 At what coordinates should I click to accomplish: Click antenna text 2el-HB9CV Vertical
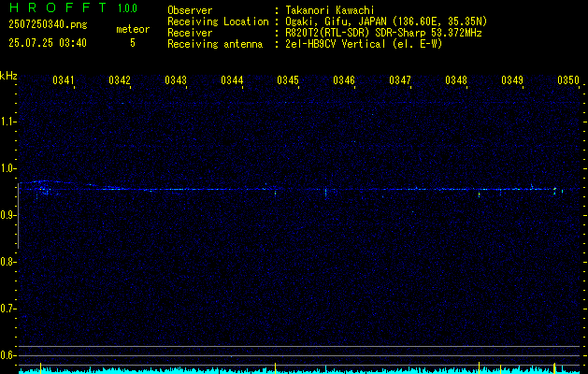(x=336, y=44)
